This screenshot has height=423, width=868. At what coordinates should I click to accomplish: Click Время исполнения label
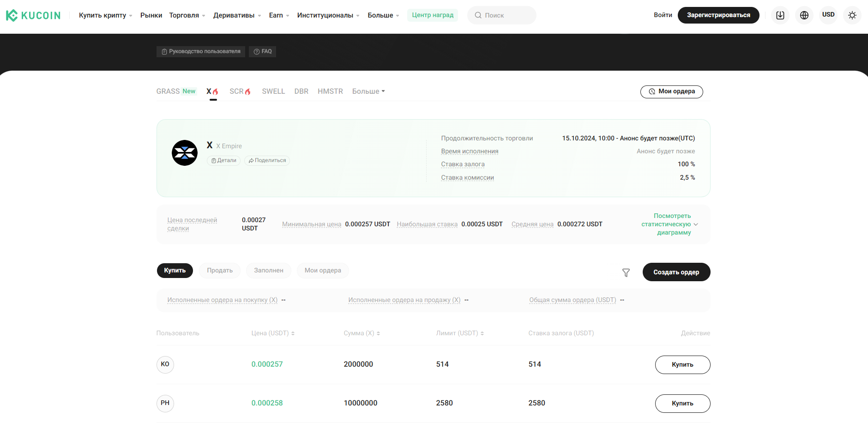tap(470, 151)
